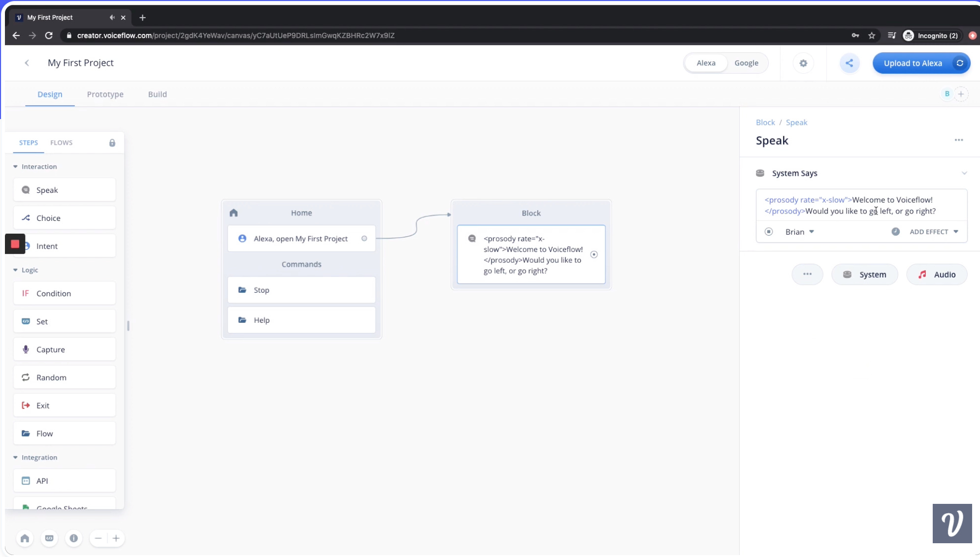
Task: Click the lock icon in steps panel
Action: (112, 143)
